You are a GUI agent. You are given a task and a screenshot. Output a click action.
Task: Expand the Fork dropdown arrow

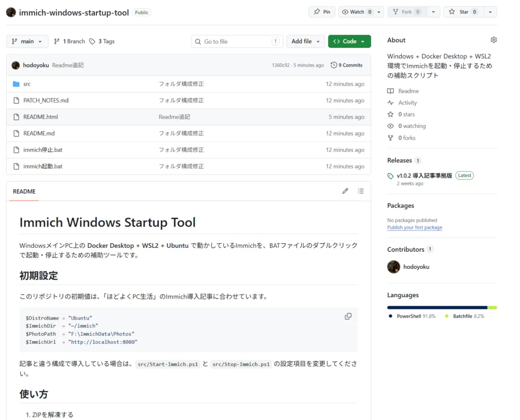click(433, 12)
